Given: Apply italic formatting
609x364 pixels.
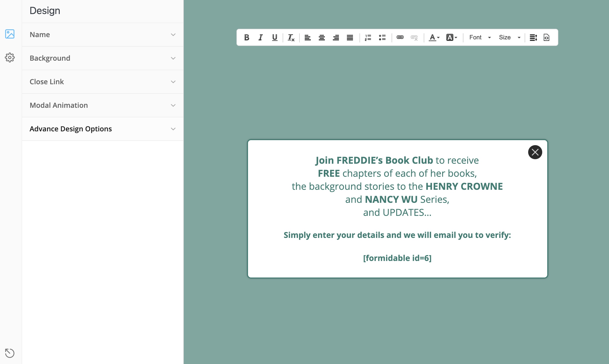Looking at the screenshot, I should pyautogui.click(x=261, y=37).
